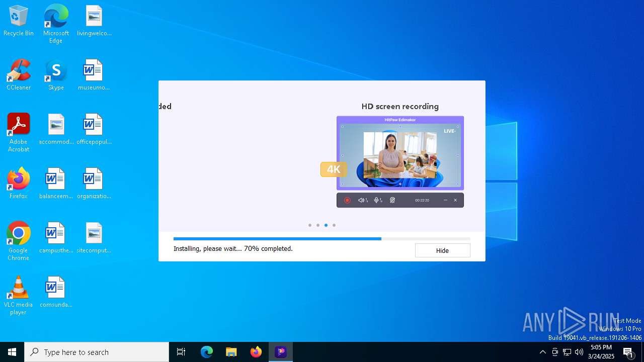Click the webcam icon in recording toolbar

(x=392, y=200)
